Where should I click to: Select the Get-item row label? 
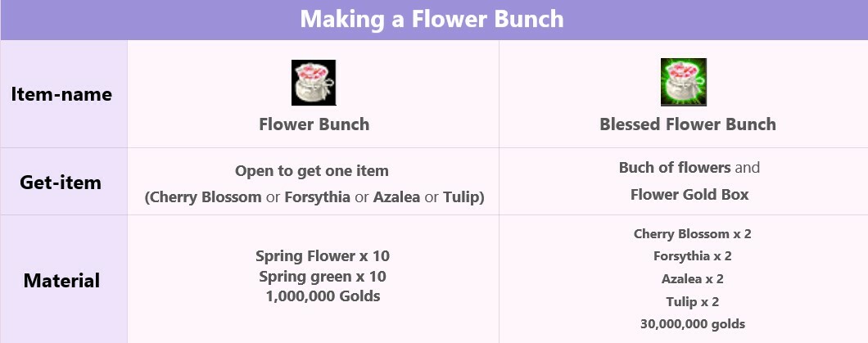(x=61, y=182)
